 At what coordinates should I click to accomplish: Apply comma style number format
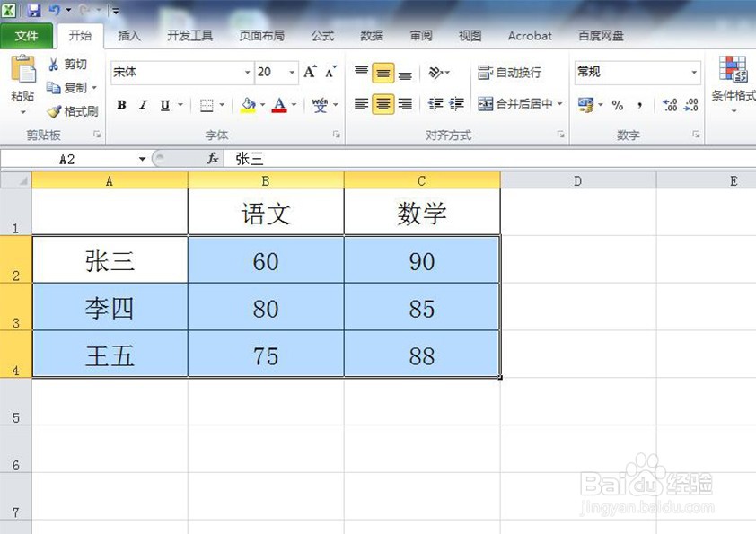pyautogui.click(x=640, y=105)
